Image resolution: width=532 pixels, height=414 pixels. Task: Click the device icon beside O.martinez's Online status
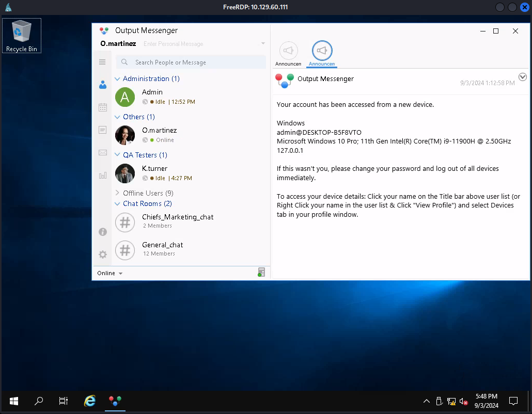[x=145, y=140]
